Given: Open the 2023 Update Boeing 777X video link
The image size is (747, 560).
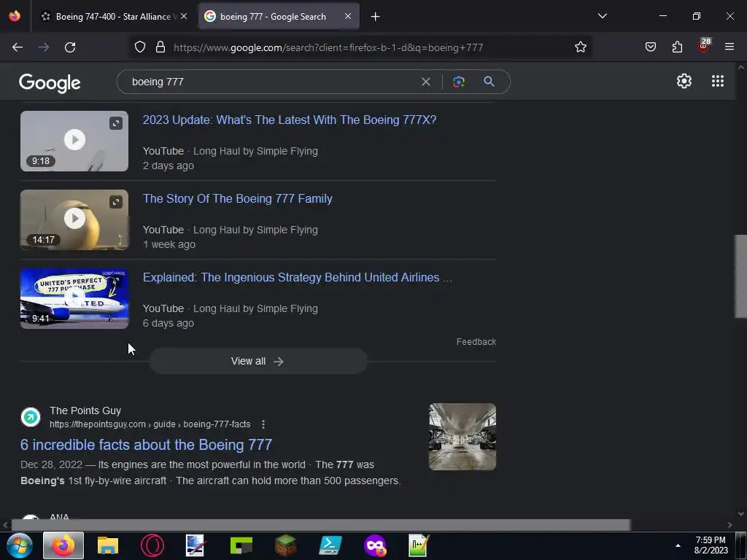Looking at the screenshot, I should [290, 120].
